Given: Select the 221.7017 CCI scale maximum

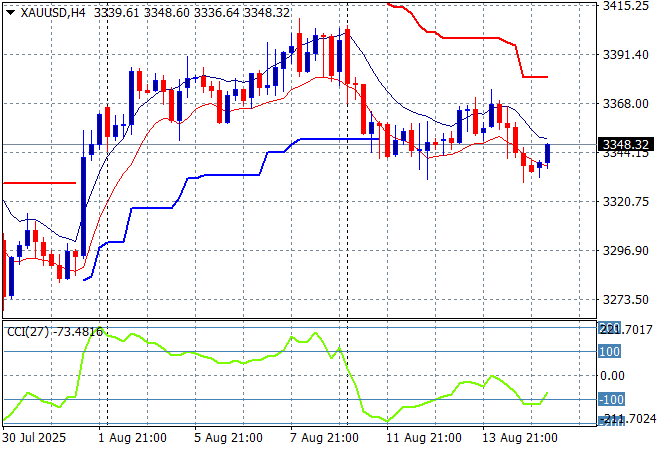Looking at the screenshot, I should tap(625, 329).
